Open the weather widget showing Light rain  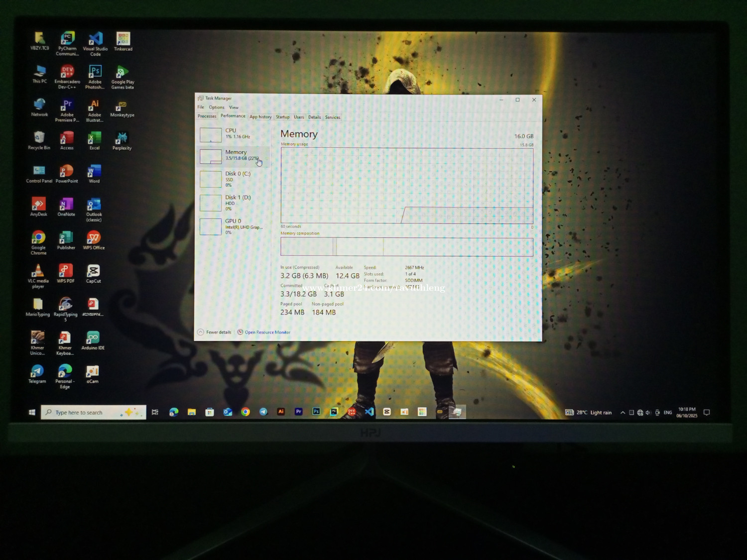[589, 413]
